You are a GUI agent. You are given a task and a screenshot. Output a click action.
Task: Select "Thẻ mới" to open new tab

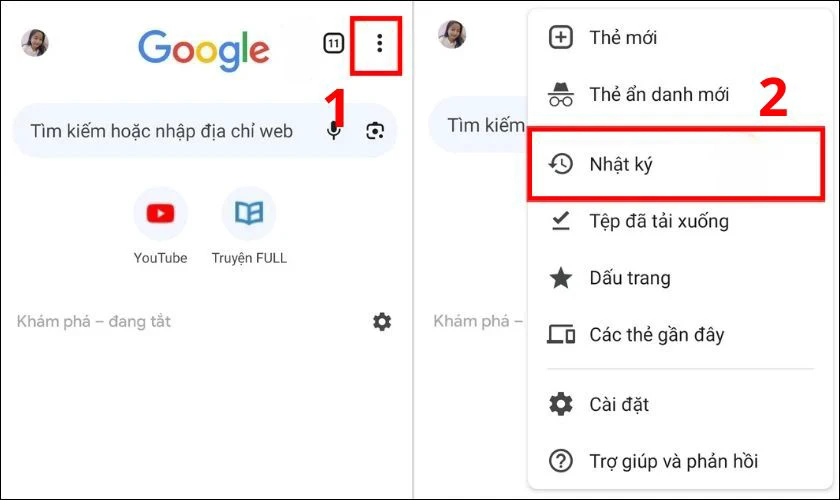tap(622, 38)
